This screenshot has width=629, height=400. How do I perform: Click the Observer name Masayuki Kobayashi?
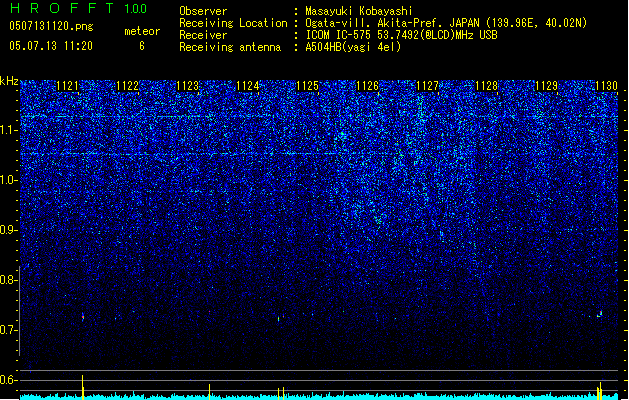359,11
